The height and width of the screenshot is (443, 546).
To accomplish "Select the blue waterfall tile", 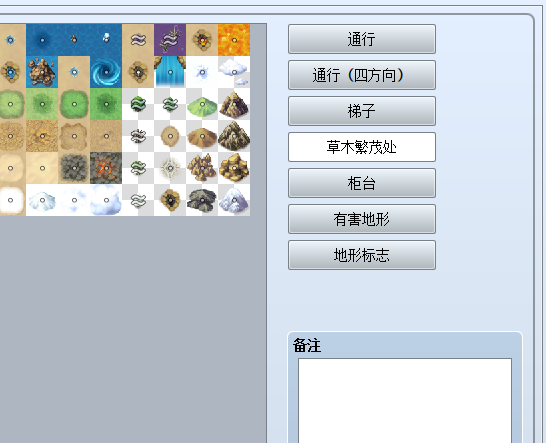I will coord(170,72).
